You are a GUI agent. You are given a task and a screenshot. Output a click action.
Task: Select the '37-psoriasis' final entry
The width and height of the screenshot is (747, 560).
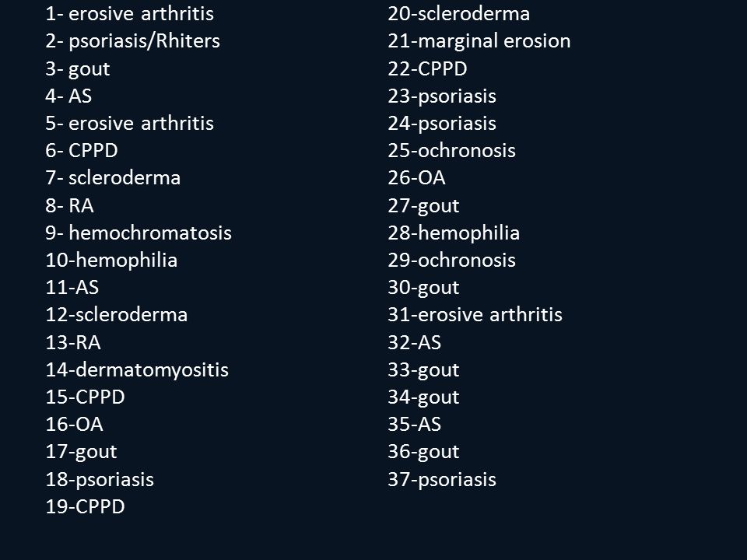point(442,479)
